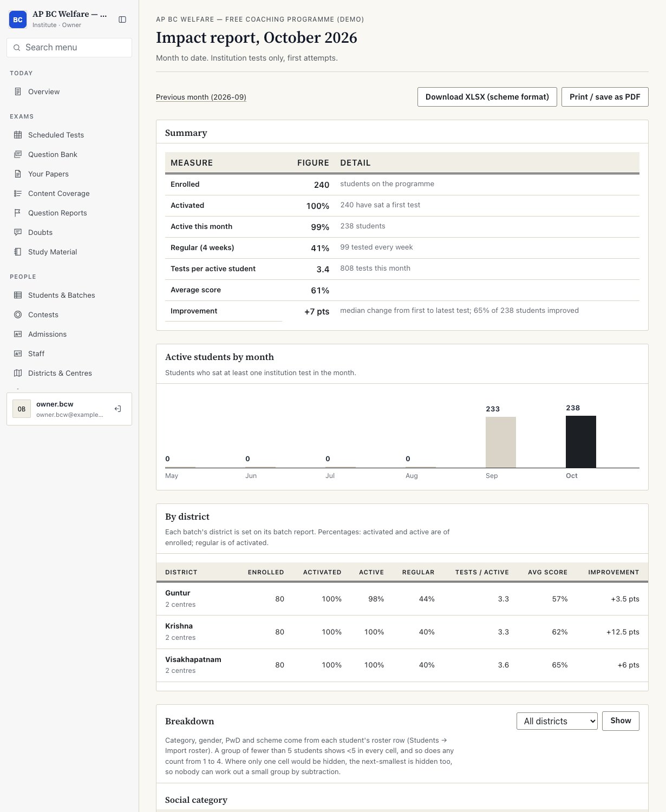Image resolution: width=666 pixels, height=812 pixels.
Task: Click the '808 tests this month' detail
Action: 375,268
